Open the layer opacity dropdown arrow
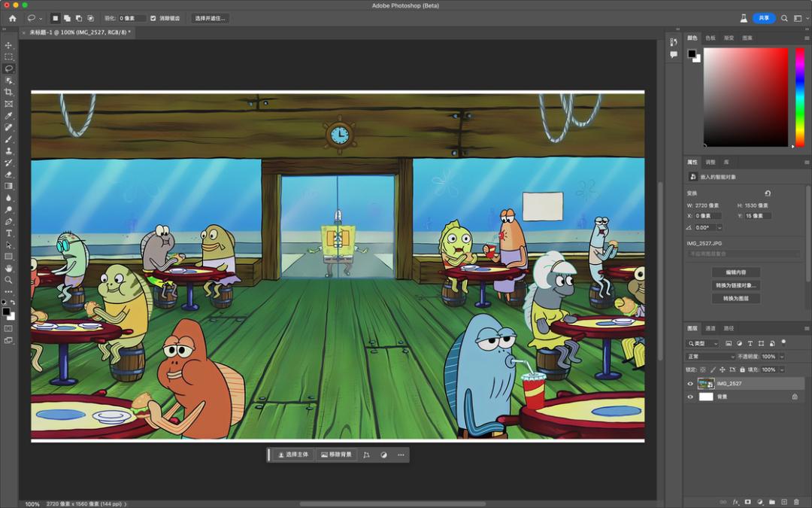This screenshot has width=812, height=508. (x=782, y=357)
